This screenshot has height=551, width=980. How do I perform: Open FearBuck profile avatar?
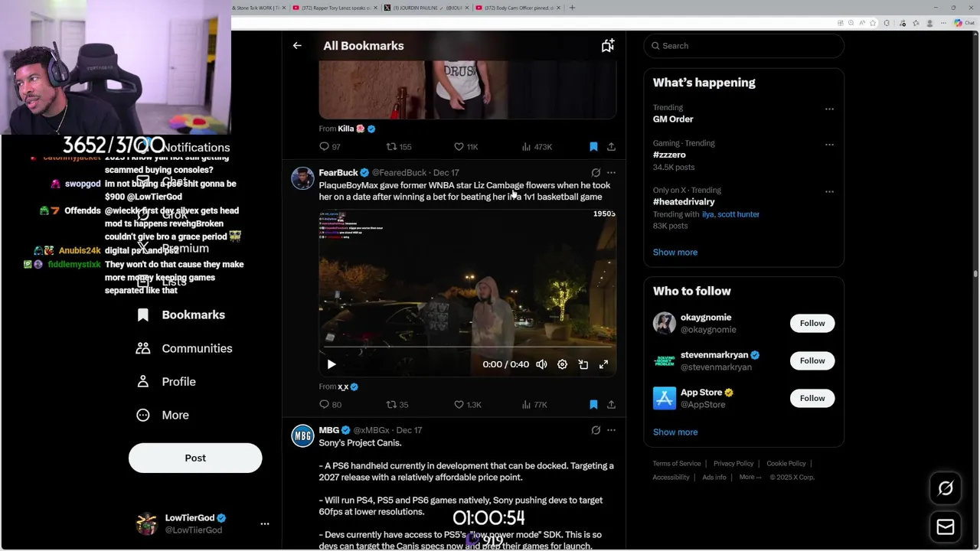[x=302, y=178]
